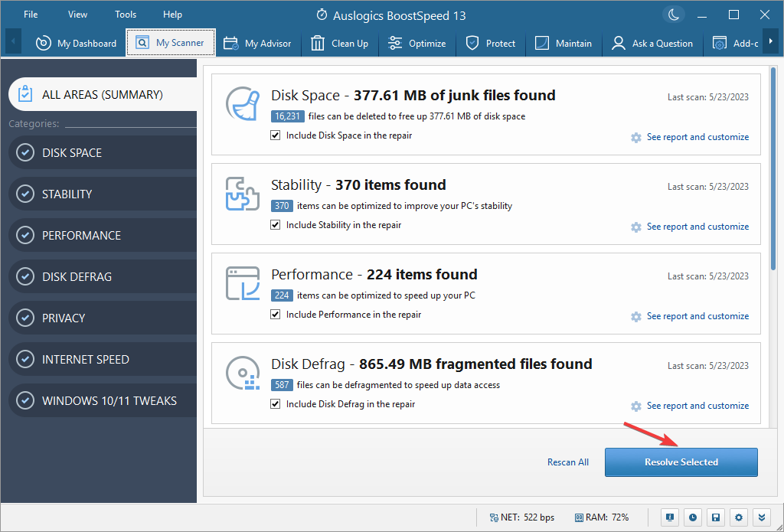
Task: Click WINDOWS 10/11 TWEAKS checkmark icon
Action: 25,400
